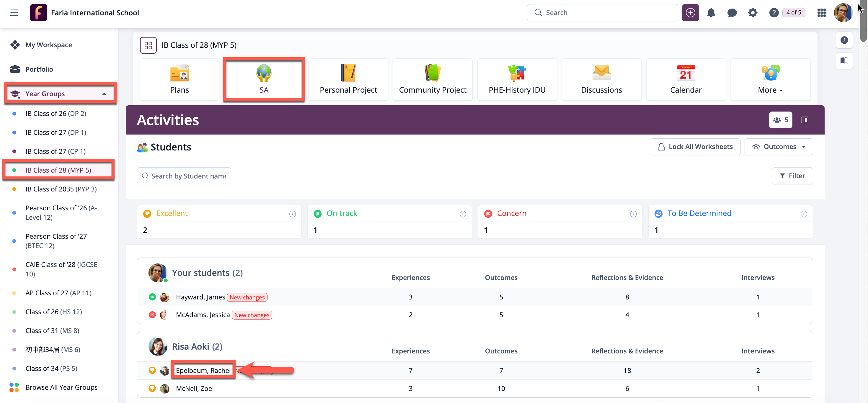Open the Personal Project tab
The width and height of the screenshot is (868, 403).
point(348,80)
